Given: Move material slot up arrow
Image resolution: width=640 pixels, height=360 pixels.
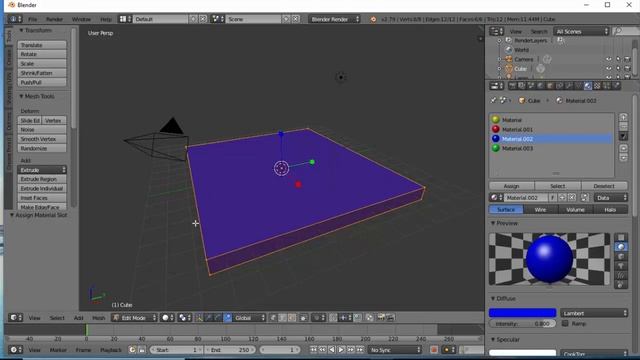Looking at the screenshot, I should coord(623,149).
